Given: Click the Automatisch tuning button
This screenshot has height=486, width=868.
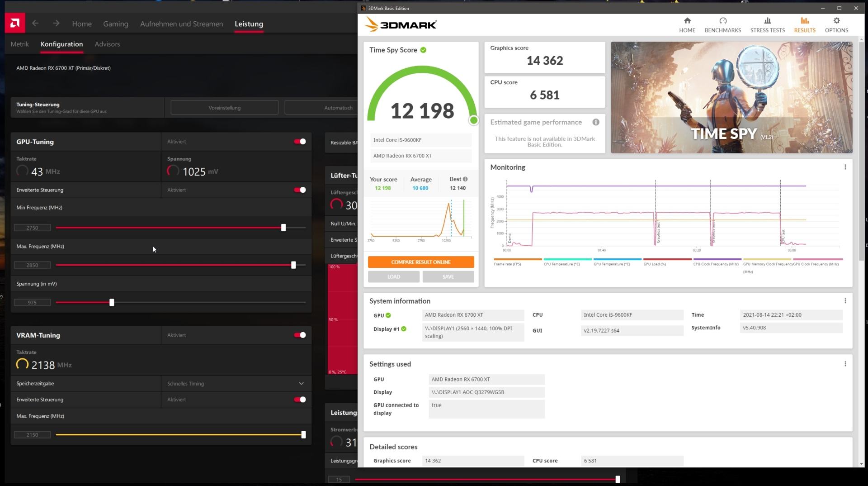Looking at the screenshot, I should tap(321, 108).
